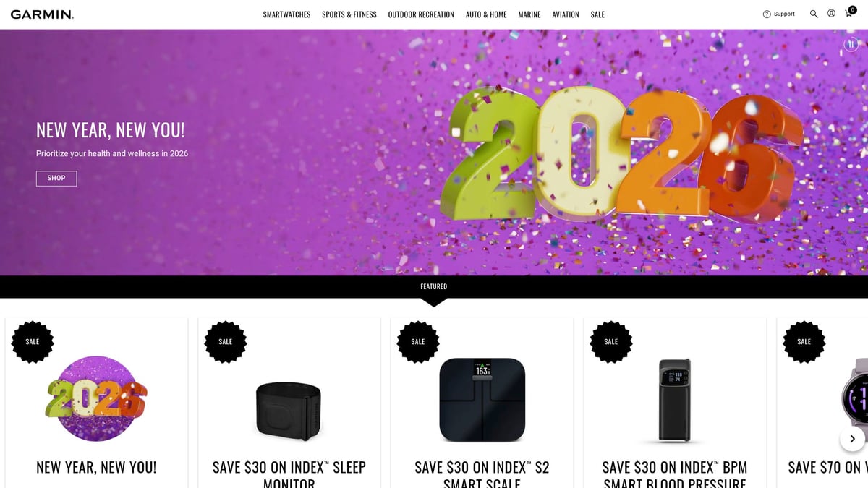Click the Sale badge on S2 Smart Scale card
The image size is (868, 488).
click(418, 341)
